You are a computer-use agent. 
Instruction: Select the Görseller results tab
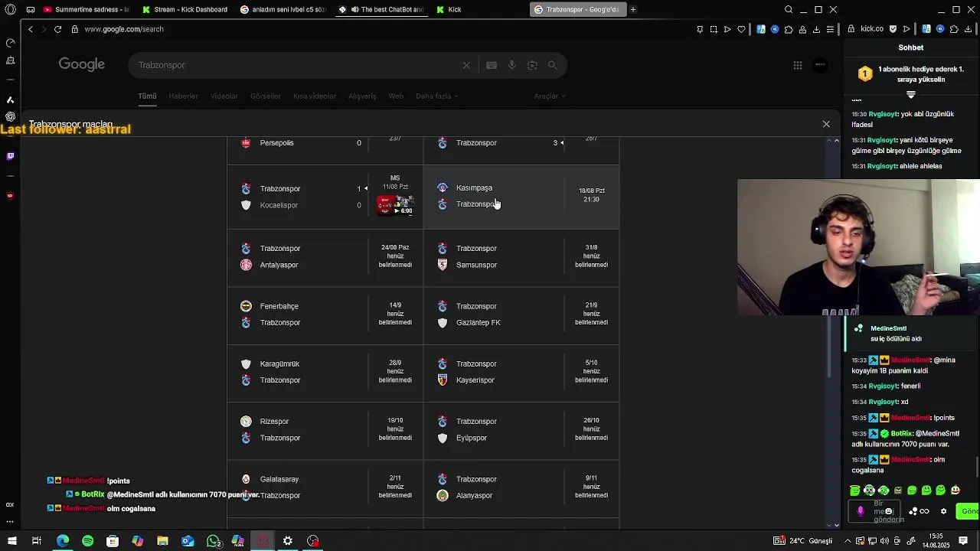(x=266, y=96)
